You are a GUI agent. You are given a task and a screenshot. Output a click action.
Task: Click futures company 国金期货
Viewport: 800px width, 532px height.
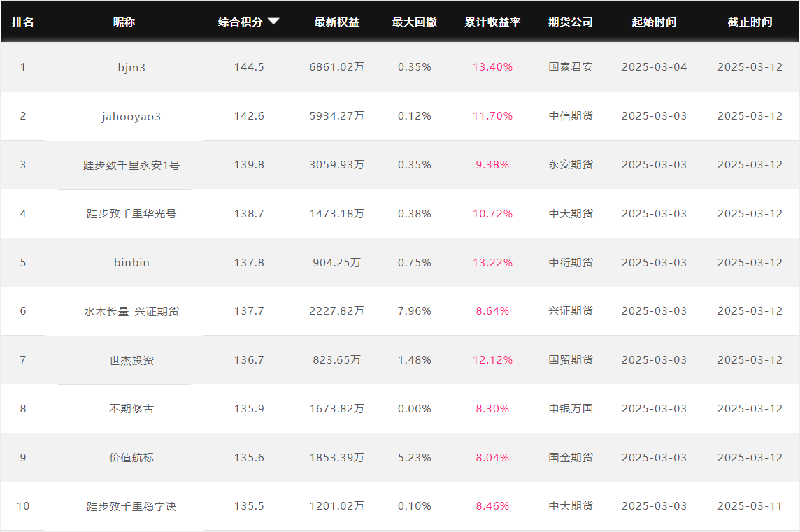pos(571,457)
